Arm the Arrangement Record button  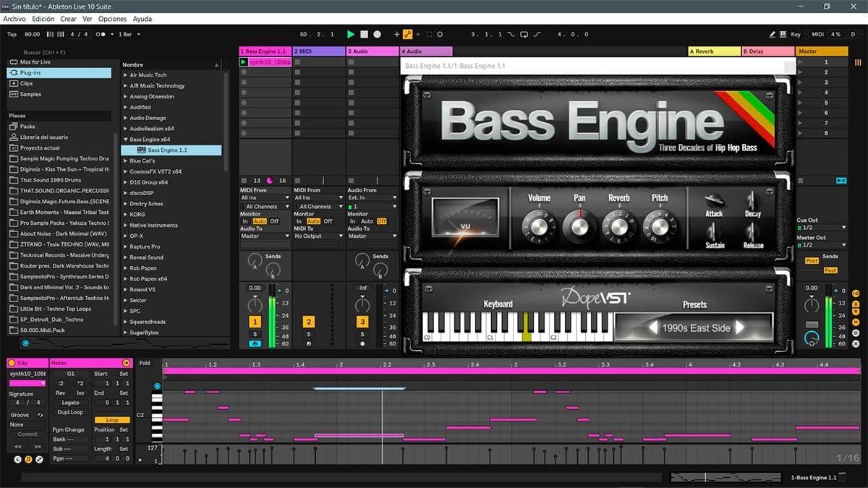[x=377, y=34]
